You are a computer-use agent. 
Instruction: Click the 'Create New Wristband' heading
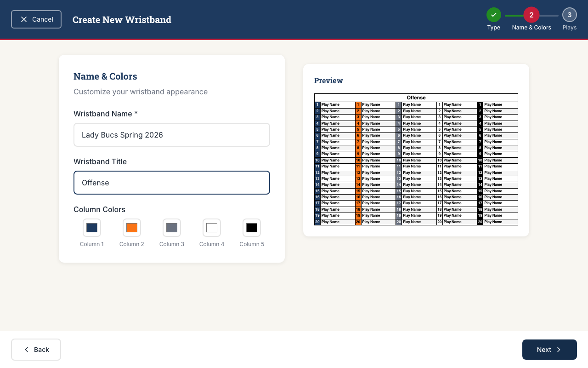[122, 19]
